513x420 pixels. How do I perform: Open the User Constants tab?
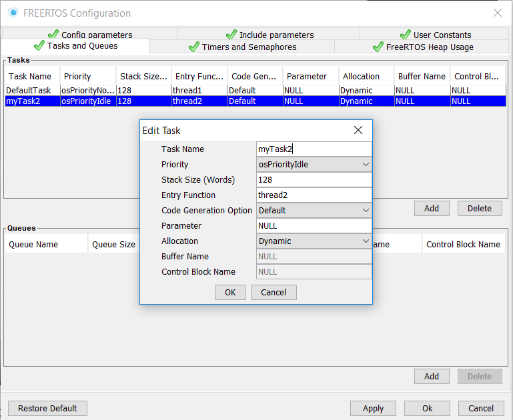435,34
